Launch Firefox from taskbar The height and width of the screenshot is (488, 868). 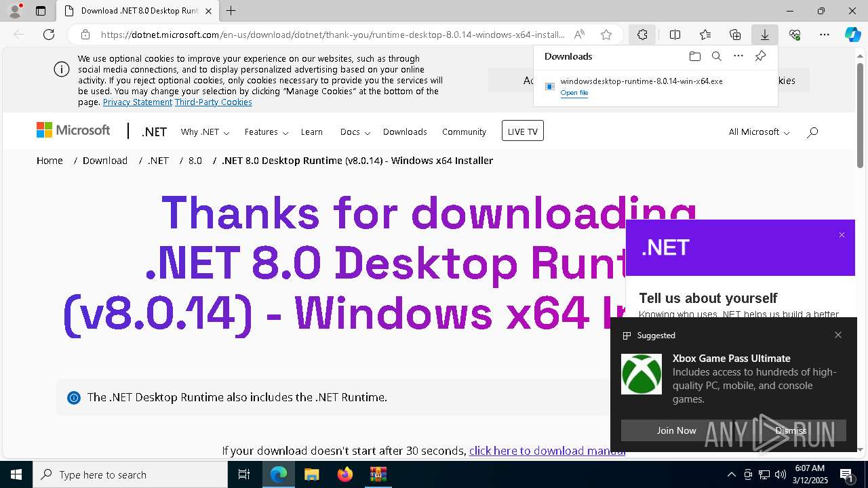(345, 474)
